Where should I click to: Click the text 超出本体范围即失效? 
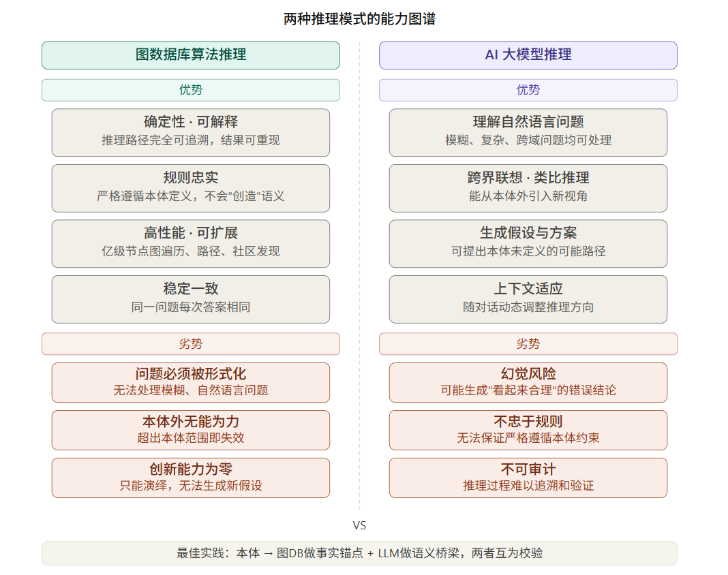(x=191, y=437)
